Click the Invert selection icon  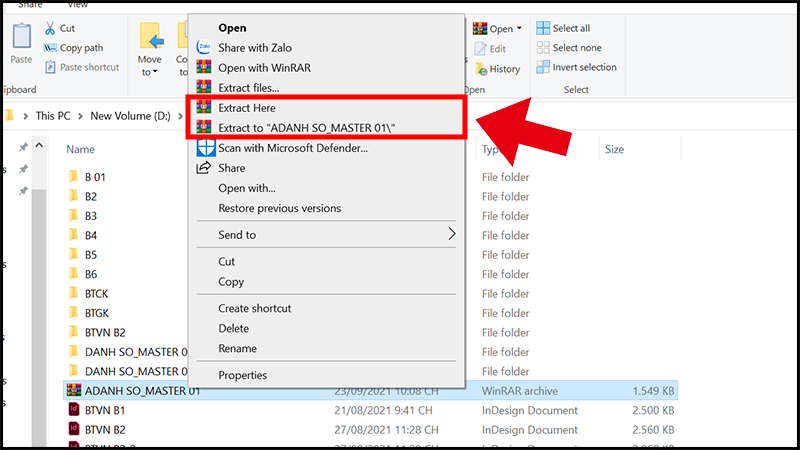[x=543, y=67]
